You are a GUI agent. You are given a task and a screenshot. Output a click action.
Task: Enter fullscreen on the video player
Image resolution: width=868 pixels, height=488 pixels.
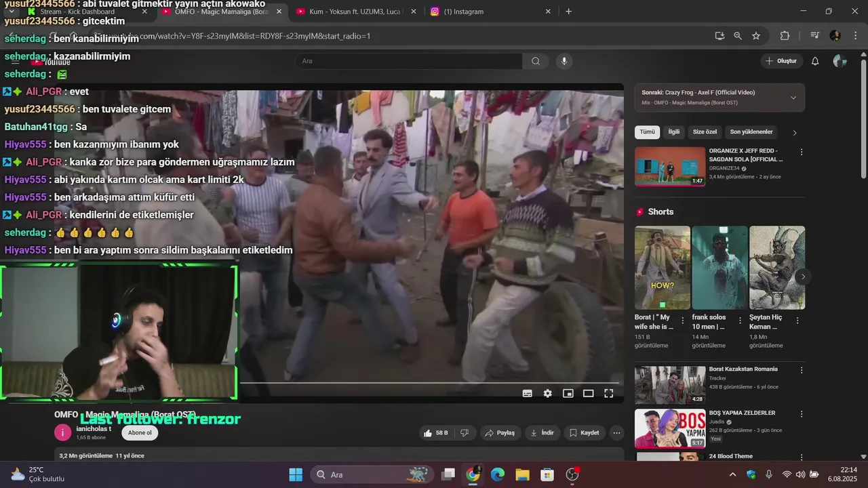tap(609, 393)
